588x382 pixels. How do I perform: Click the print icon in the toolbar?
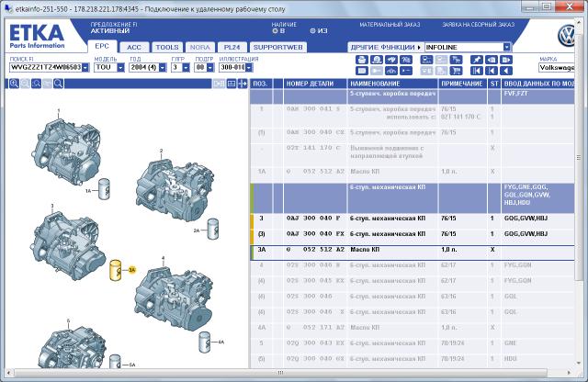tap(362, 60)
